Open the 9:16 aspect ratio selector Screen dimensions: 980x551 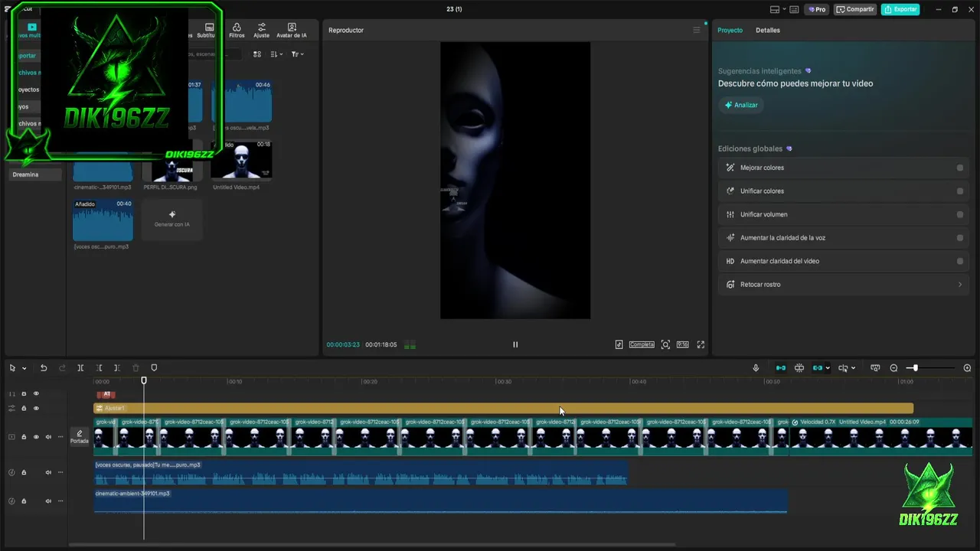[682, 344]
